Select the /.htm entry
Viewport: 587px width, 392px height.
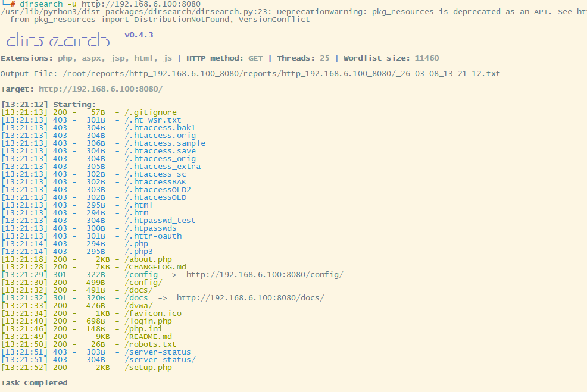[x=136, y=213]
